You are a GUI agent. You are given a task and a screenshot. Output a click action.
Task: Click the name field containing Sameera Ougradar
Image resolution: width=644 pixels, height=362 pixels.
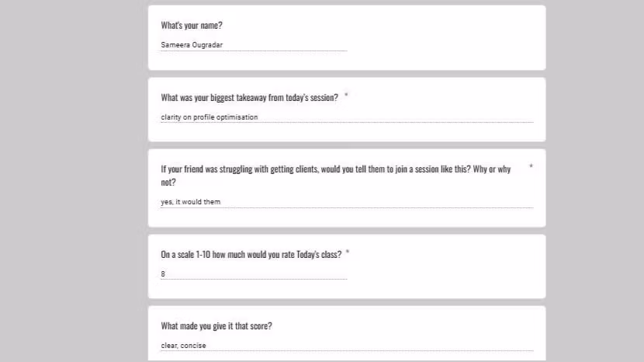[254, 45]
